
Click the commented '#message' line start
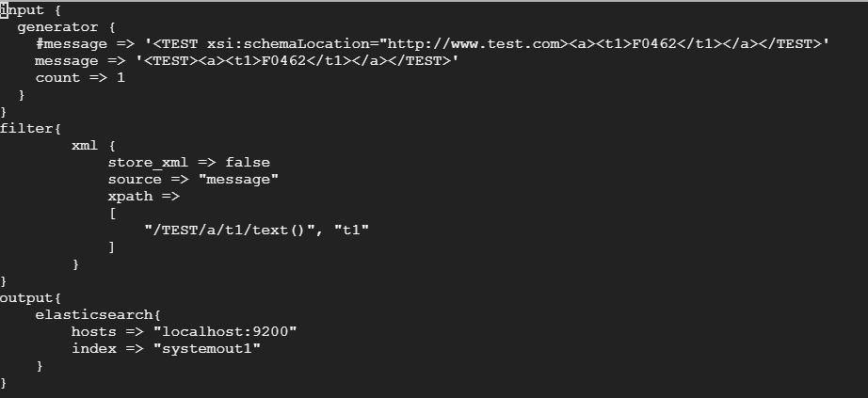click(72, 44)
